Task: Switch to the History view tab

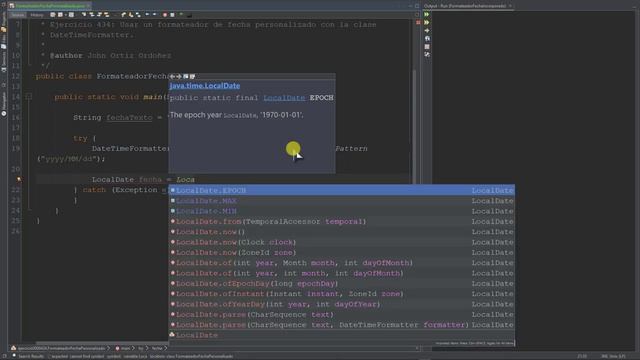Action: pyautogui.click(x=37, y=15)
